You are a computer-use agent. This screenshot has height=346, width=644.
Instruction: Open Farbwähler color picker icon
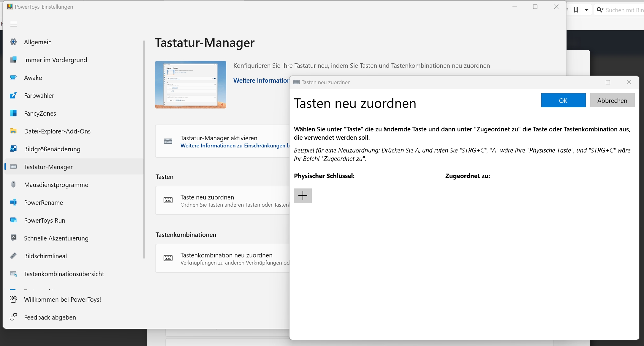[13, 95]
